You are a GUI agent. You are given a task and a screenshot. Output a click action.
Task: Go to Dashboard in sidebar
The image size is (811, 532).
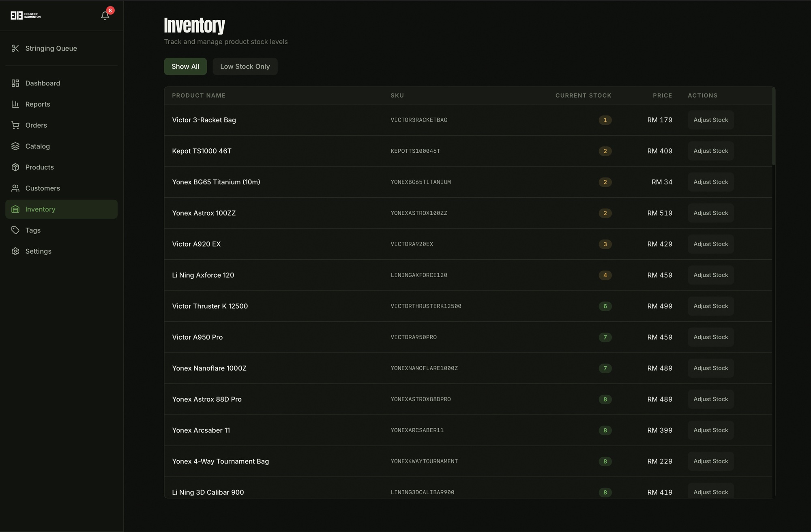click(x=61, y=83)
